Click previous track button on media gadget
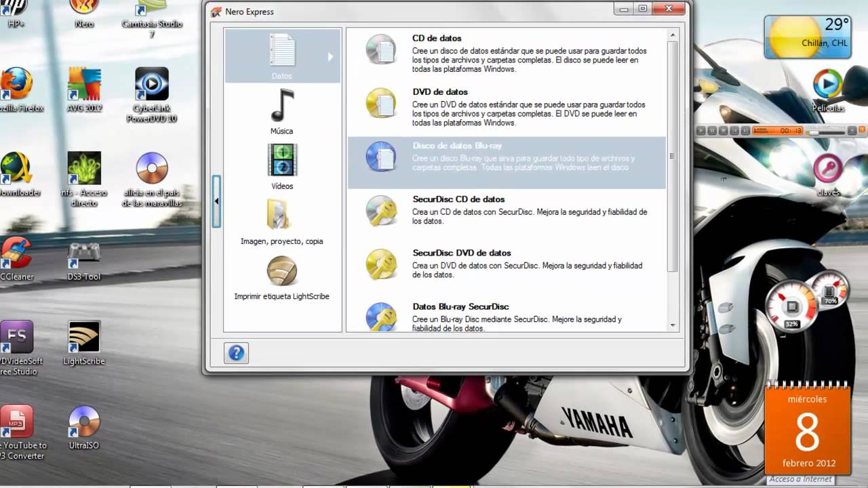 pyautogui.click(x=734, y=131)
